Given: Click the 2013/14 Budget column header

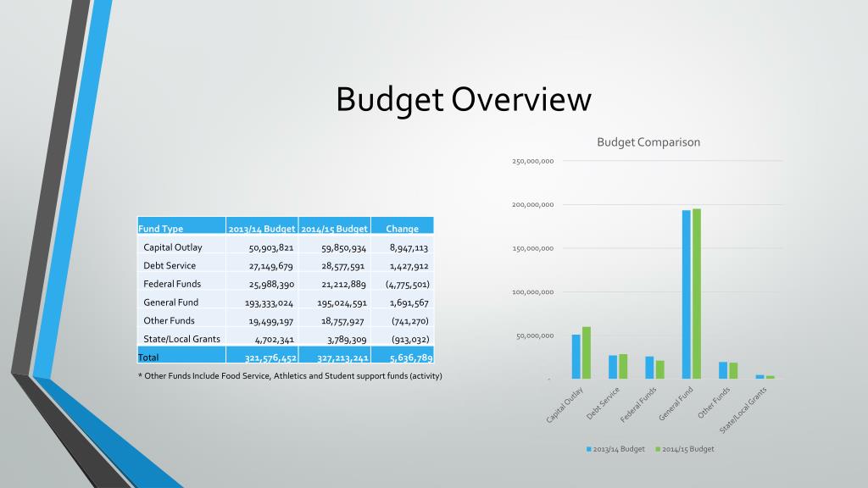Looking at the screenshot, I should click(x=261, y=229).
